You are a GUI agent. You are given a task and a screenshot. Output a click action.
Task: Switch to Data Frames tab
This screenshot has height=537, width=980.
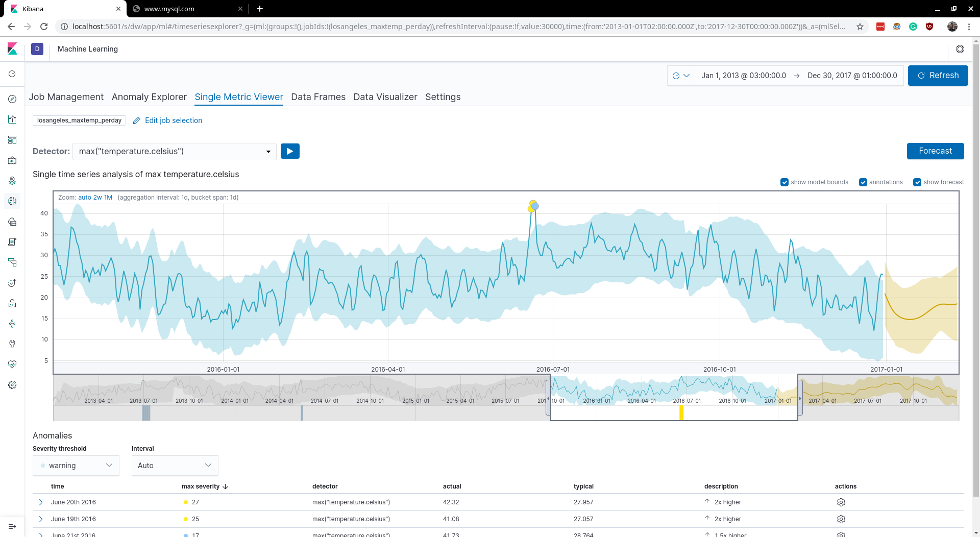[x=318, y=97]
